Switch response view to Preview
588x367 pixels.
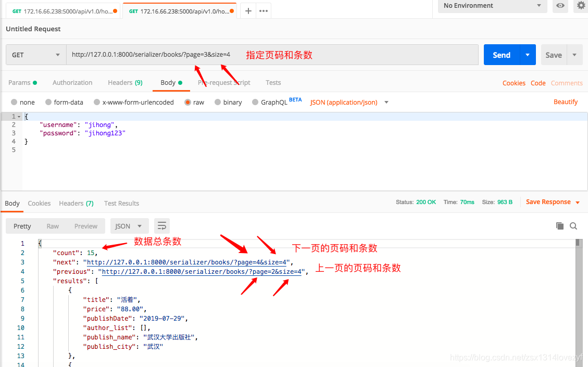(85, 226)
